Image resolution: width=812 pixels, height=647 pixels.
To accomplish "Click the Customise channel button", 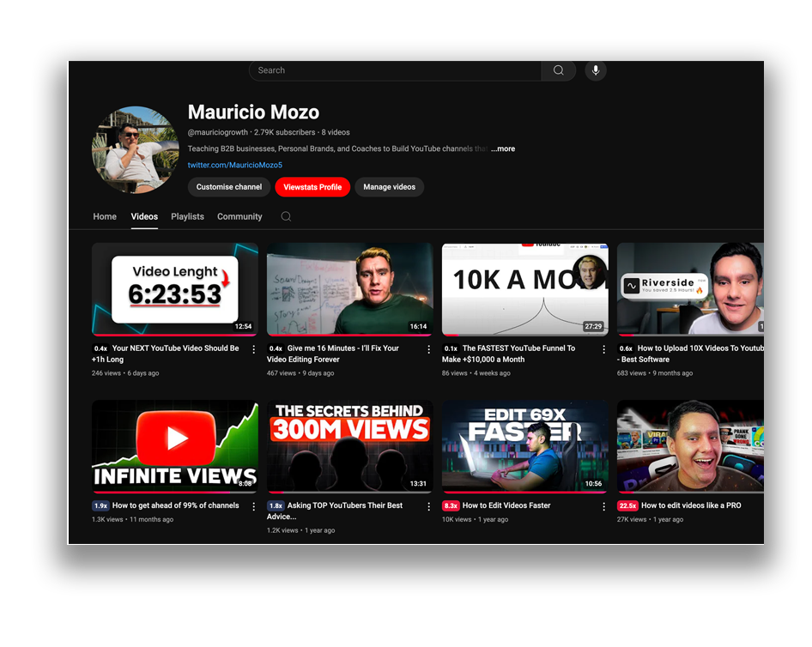I will (x=229, y=187).
